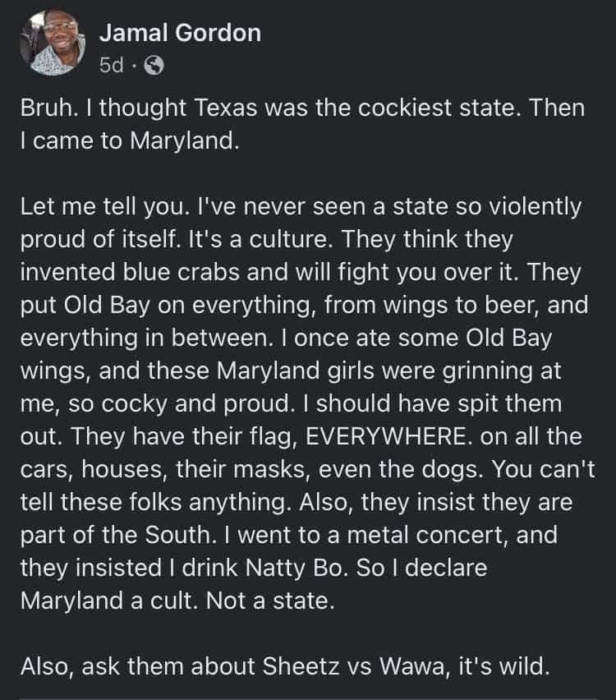Click the line "I came to Maryland."
This screenshot has width=616, height=700.
coord(127,140)
